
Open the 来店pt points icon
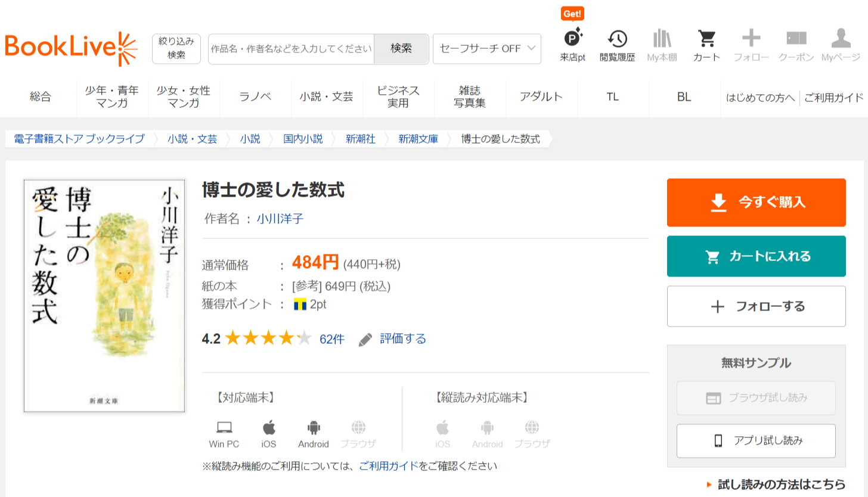tap(572, 39)
